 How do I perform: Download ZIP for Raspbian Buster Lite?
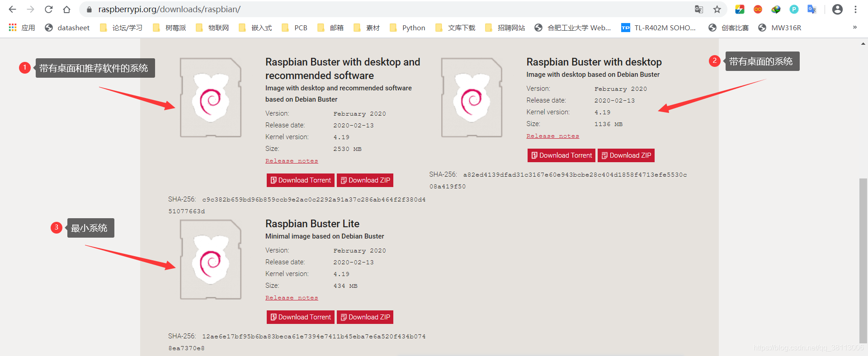(365, 317)
